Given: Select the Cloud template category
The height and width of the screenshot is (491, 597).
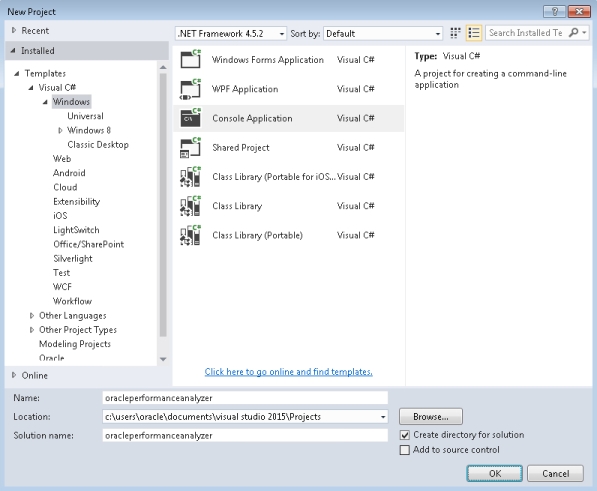Looking at the screenshot, I should pos(65,187).
